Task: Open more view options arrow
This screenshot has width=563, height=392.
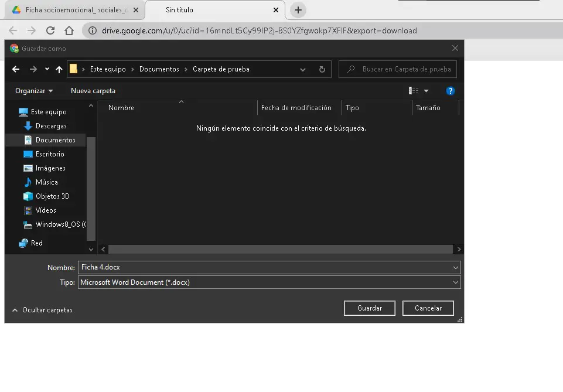Action: pos(426,91)
